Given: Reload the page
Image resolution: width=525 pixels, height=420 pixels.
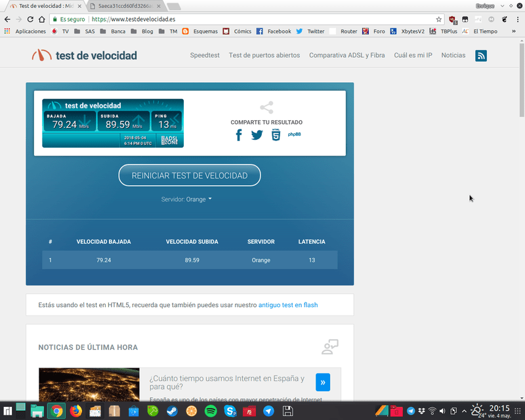Looking at the screenshot, I should point(30,19).
